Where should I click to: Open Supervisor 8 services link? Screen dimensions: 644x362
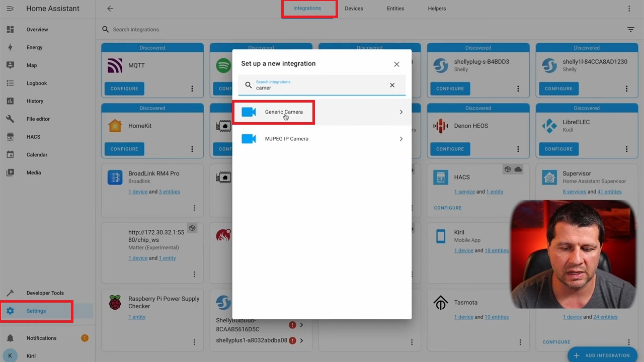pos(575,192)
